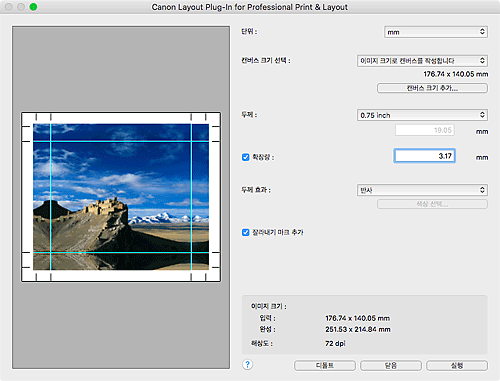This screenshot has height=381, width=500.
Task: Open the 두께 효과 dropdown
Action: click(x=422, y=190)
